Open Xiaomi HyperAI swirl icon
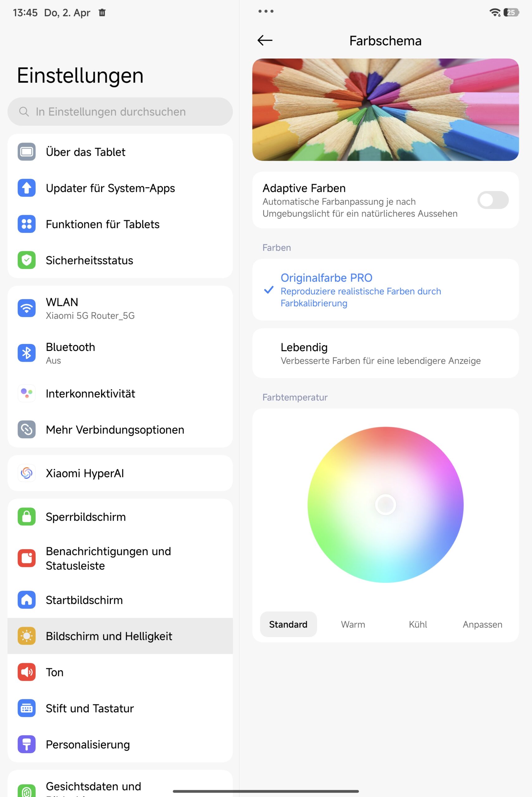Image resolution: width=532 pixels, height=797 pixels. pyautogui.click(x=26, y=473)
